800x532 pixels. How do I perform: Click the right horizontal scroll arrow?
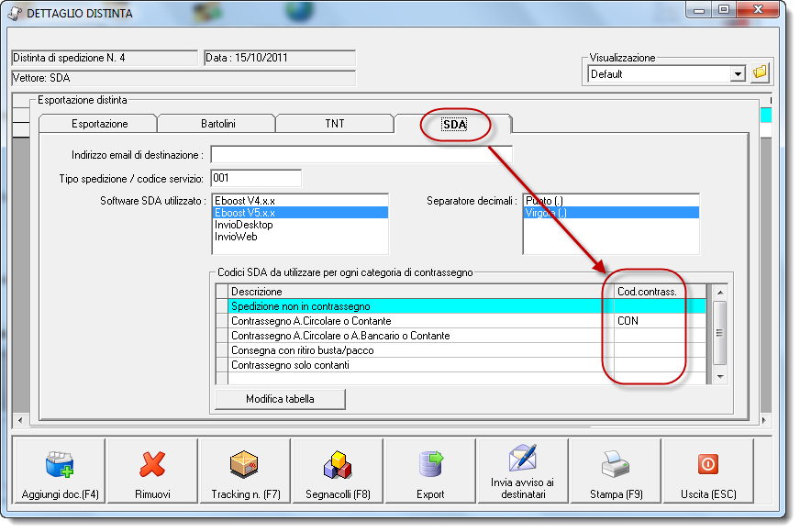(x=764, y=420)
